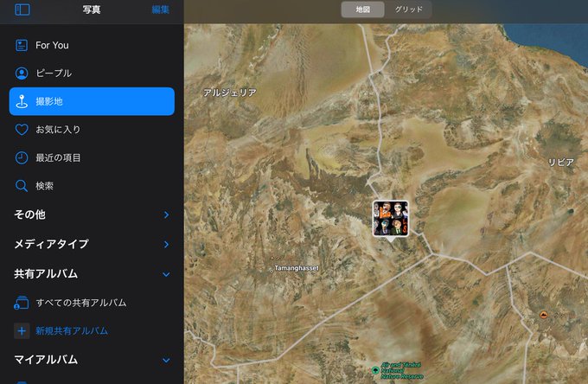
Task: Select 撮影地 places item
Action: point(92,101)
